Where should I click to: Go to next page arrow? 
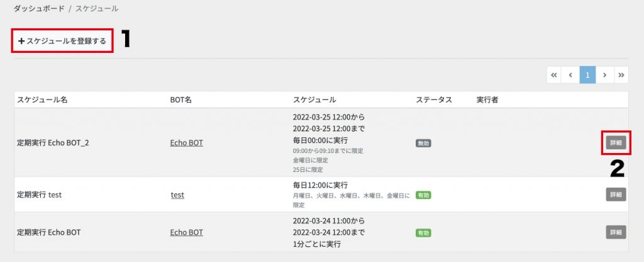(x=604, y=76)
